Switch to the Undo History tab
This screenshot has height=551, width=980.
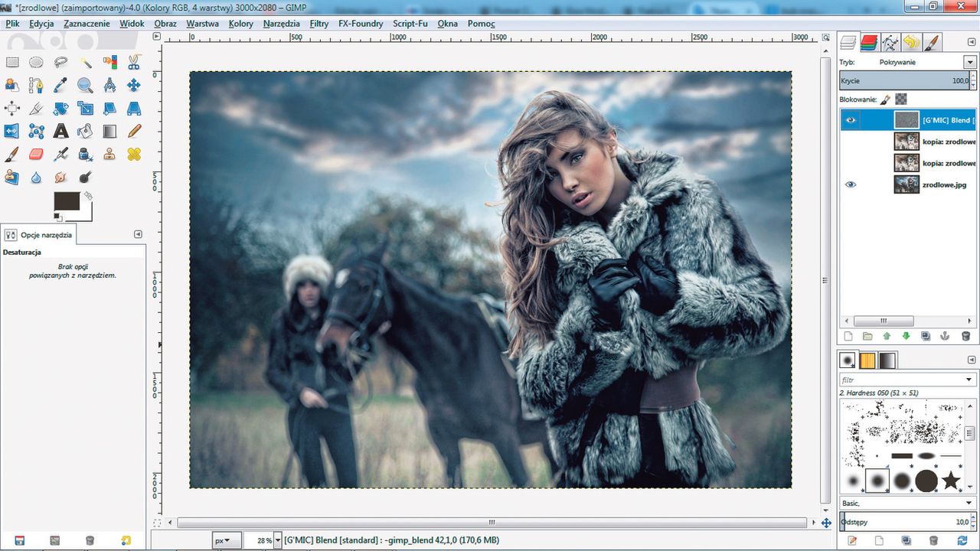911,42
